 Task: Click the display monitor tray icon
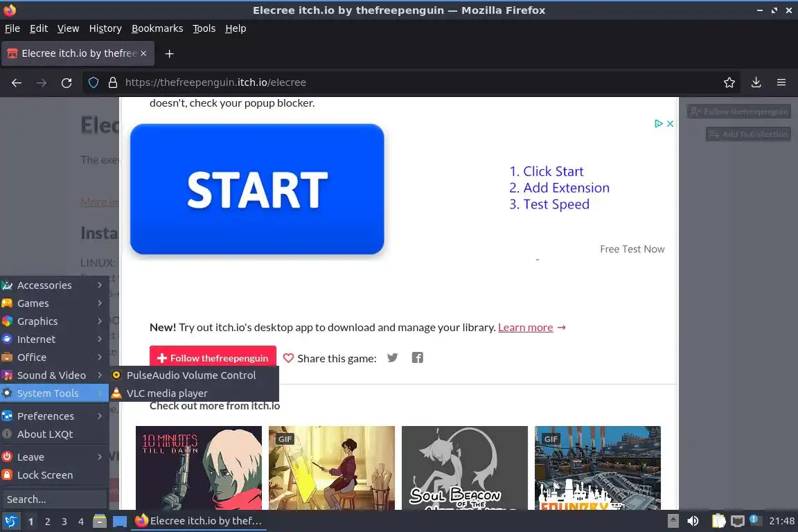tap(738, 521)
